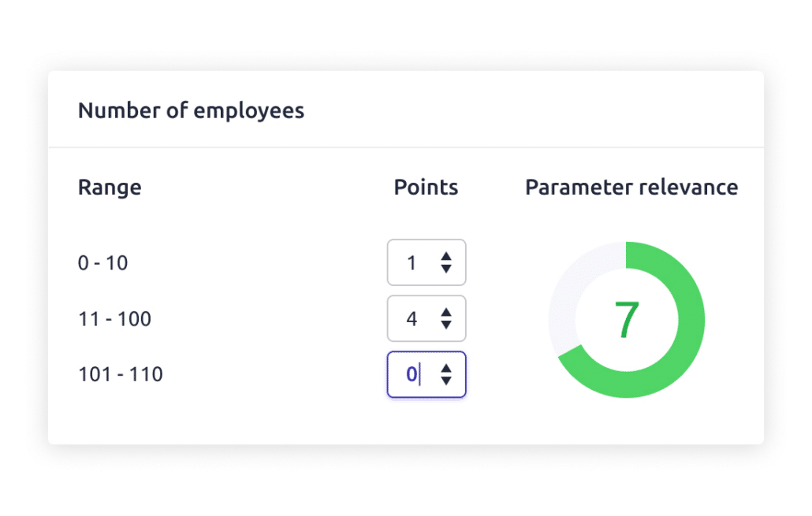Decrease the 101-110 range points using its arrow

click(447, 380)
